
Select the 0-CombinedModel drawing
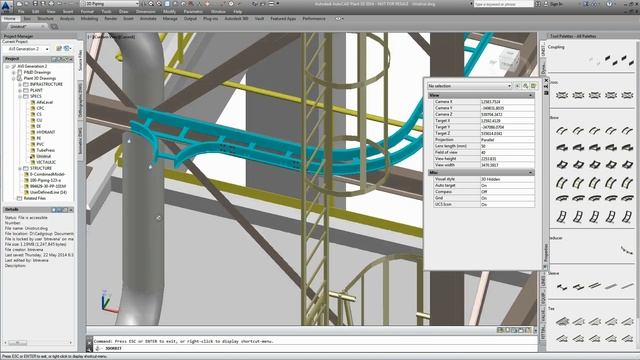click(x=48, y=174)
